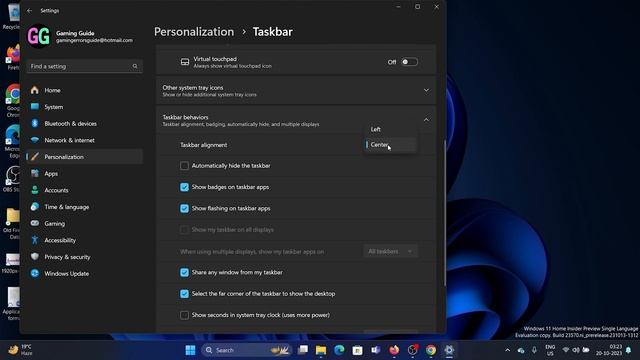Check Automatically hide the taskbar

point(184,166)
